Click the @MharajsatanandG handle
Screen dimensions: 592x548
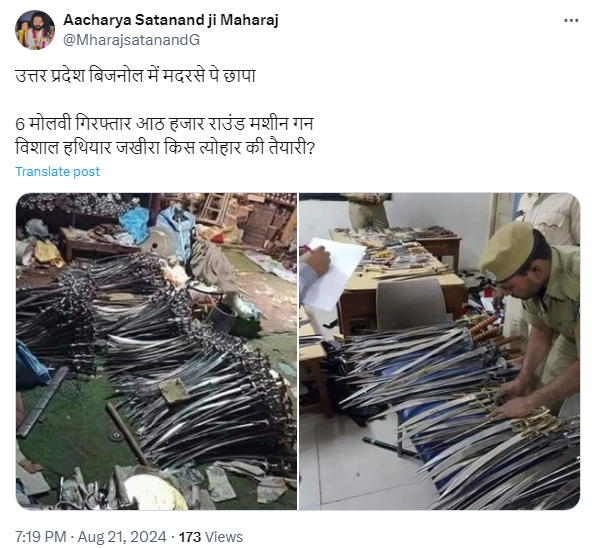coord(131,40)
